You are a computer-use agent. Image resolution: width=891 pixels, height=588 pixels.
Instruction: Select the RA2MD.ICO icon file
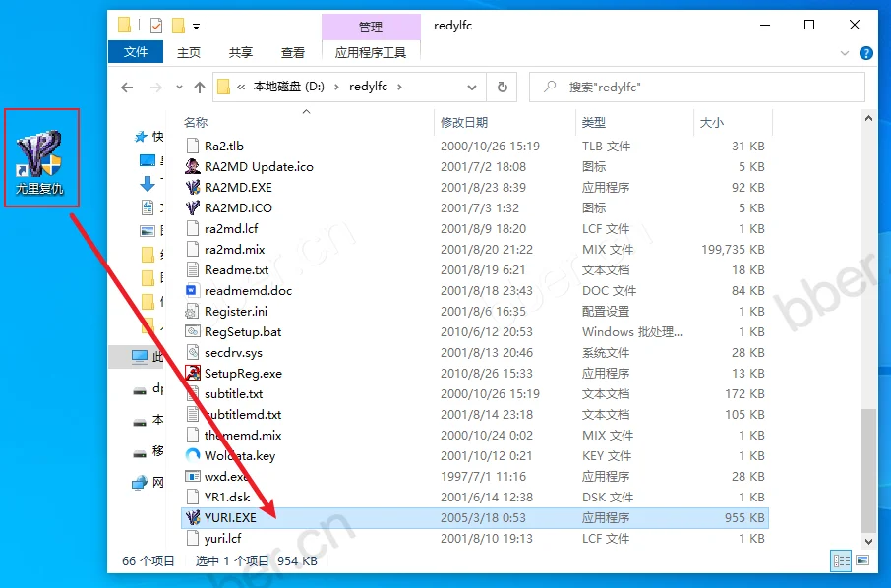point(193,207)
